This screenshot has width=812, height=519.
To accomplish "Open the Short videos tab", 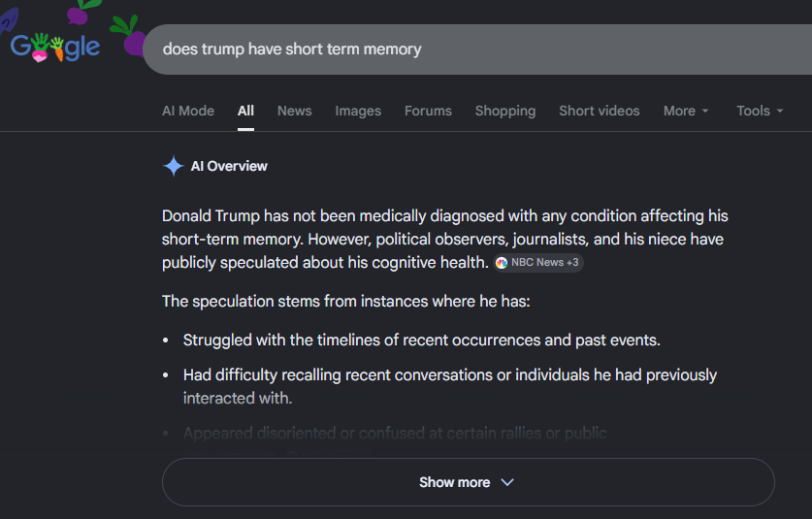I will click(x=600, y=111).
